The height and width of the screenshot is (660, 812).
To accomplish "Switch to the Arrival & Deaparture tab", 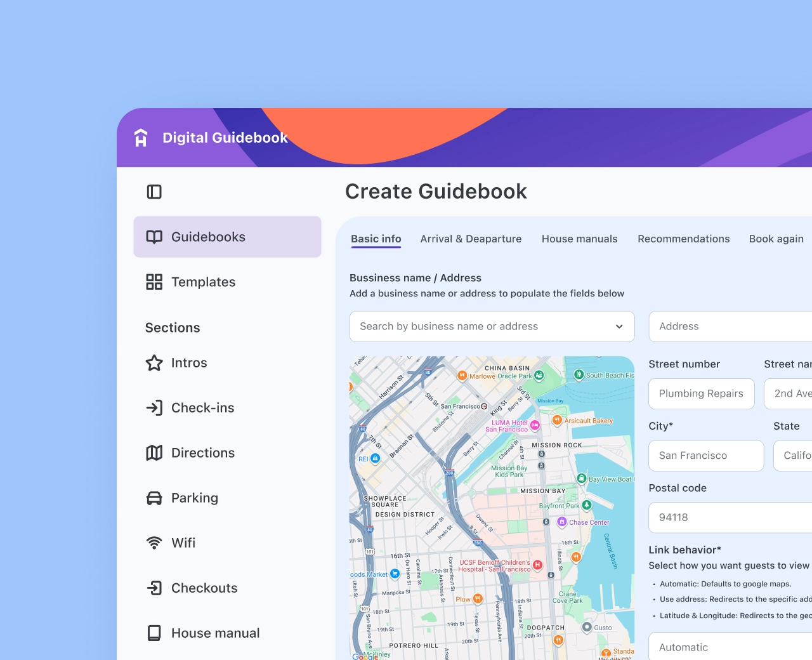I will 471,239.
